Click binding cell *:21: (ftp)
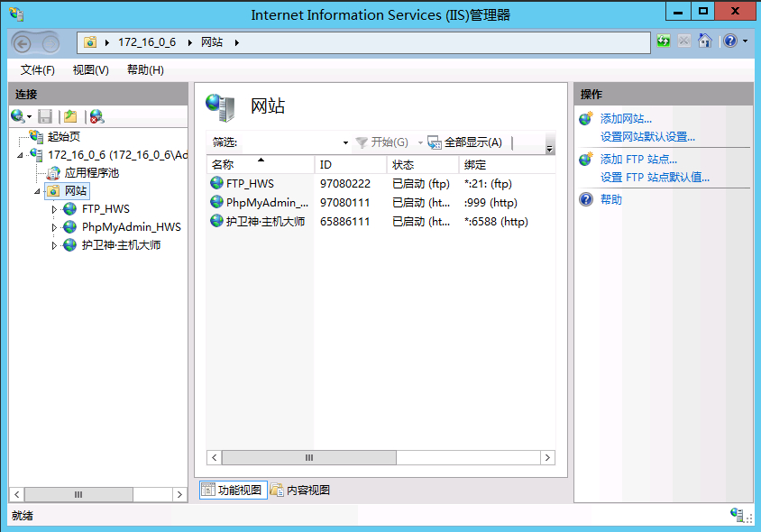Screen dimensions: 761x532 tap(488, 184)
